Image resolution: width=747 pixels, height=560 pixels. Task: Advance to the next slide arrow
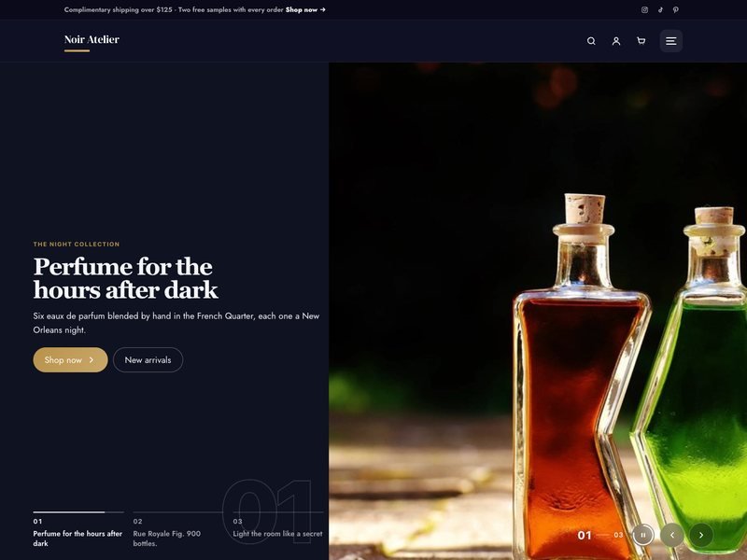pos(701,535)
